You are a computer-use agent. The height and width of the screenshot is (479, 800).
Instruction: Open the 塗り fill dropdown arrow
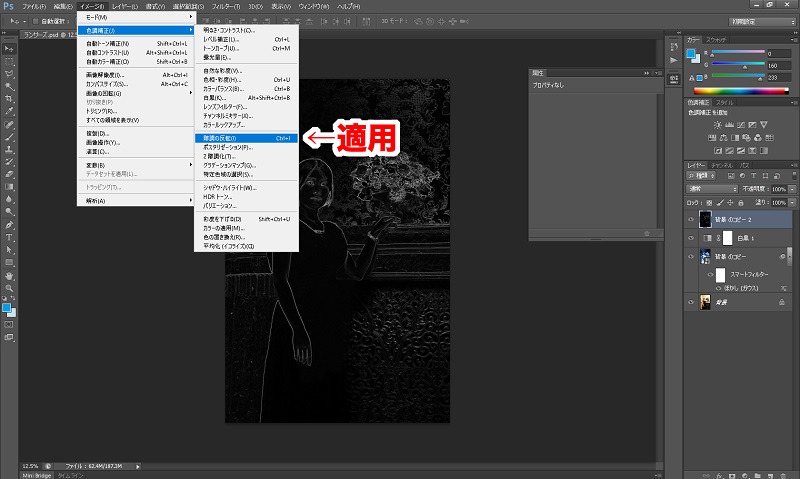tap(792, 203)
